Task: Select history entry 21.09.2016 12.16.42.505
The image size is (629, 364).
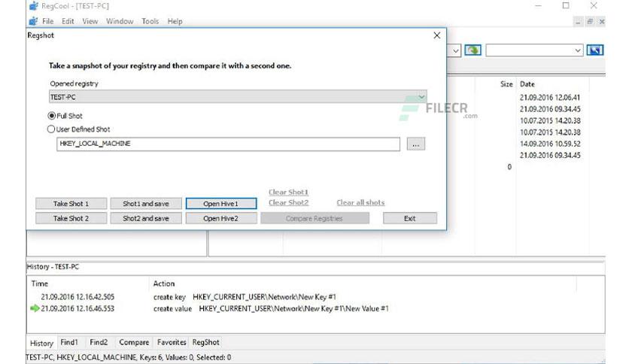Action: (77, 297)
